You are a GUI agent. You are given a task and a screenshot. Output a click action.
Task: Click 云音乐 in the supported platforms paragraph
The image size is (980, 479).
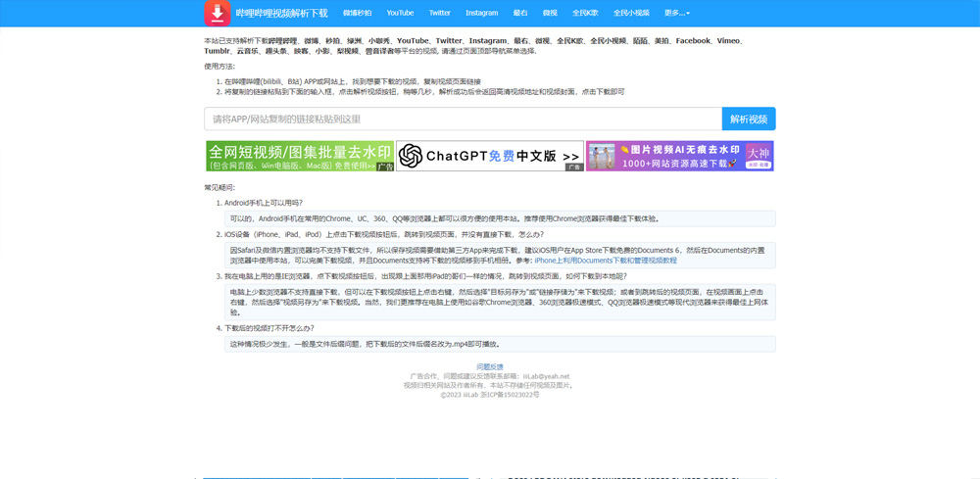246,51
